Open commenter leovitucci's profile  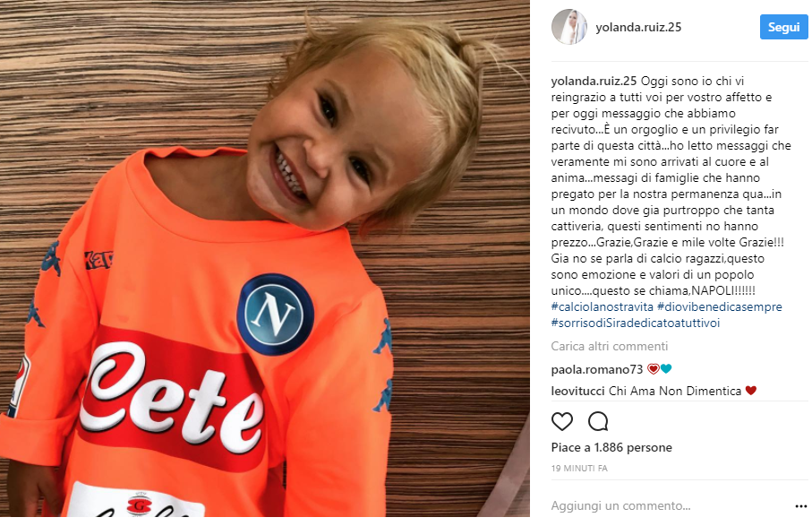(578, 392)
